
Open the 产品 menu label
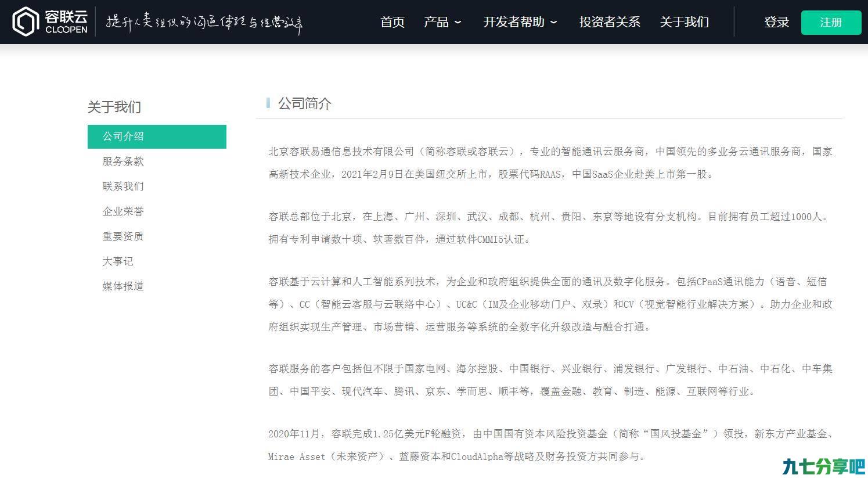click(x=436, y=22)
